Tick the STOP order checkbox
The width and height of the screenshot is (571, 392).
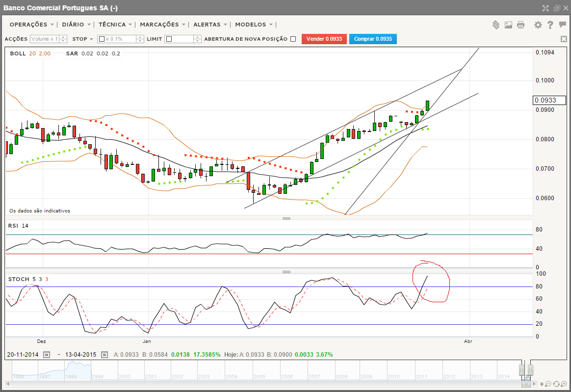click(x=101, y=39)
